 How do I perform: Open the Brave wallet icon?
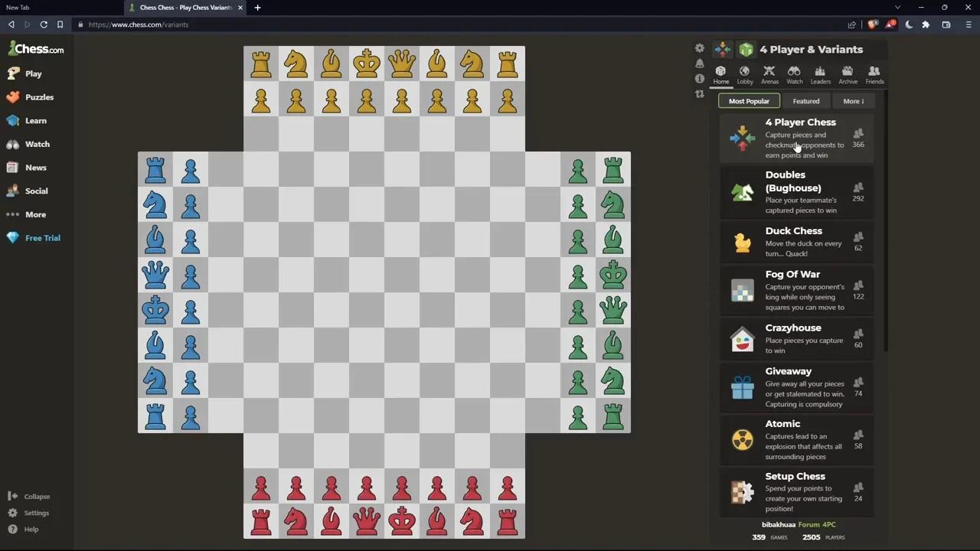click(x=946, y=24)
